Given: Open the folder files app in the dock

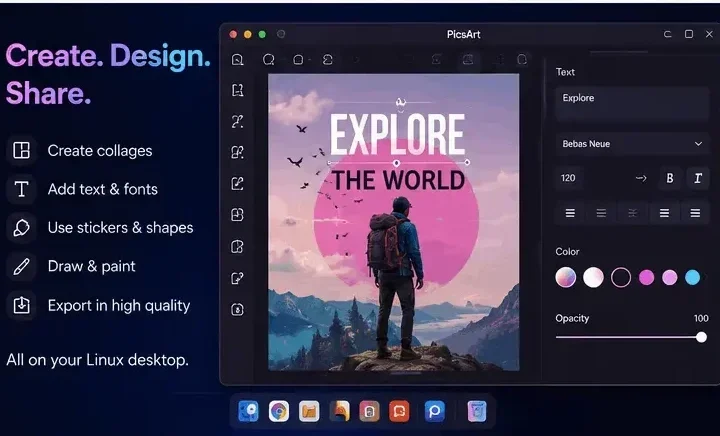Looking at the screenshot, I should pyautogui.click(x=309, y=411).
